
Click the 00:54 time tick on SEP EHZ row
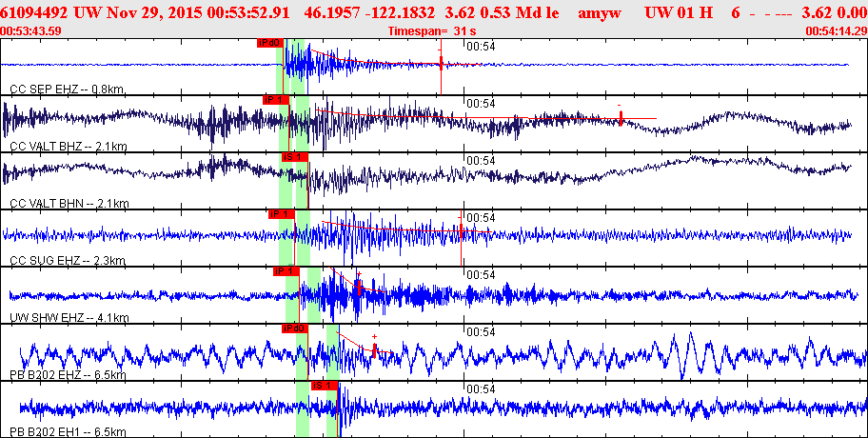coord(481,46)
